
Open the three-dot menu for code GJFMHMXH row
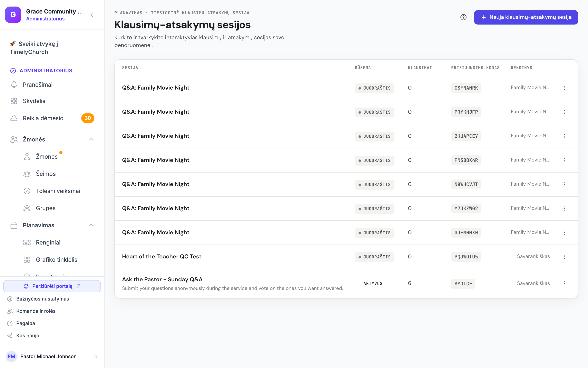pyautogui.click(x=565, y=232)
